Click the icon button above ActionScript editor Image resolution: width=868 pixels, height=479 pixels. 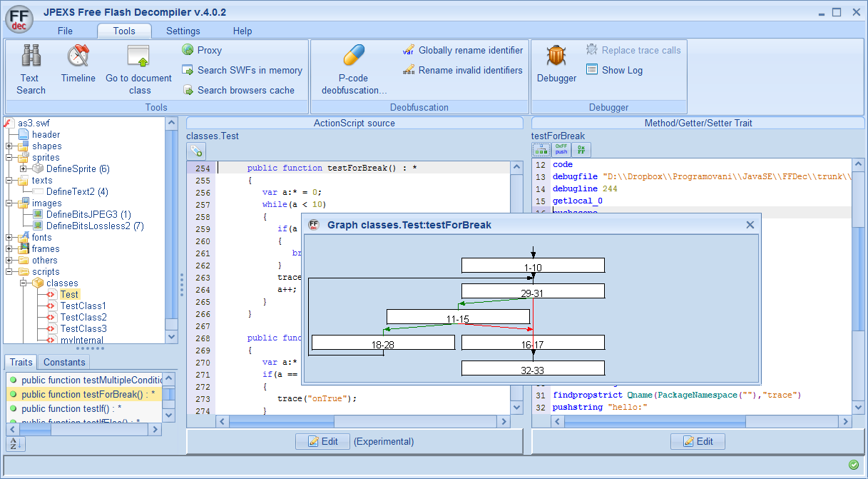pos(196,151)
